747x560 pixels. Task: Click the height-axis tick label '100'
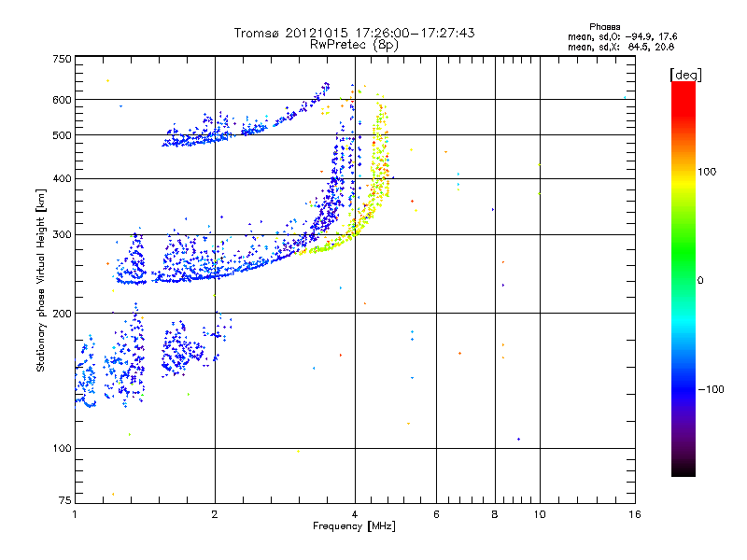[x=62, y=448]
